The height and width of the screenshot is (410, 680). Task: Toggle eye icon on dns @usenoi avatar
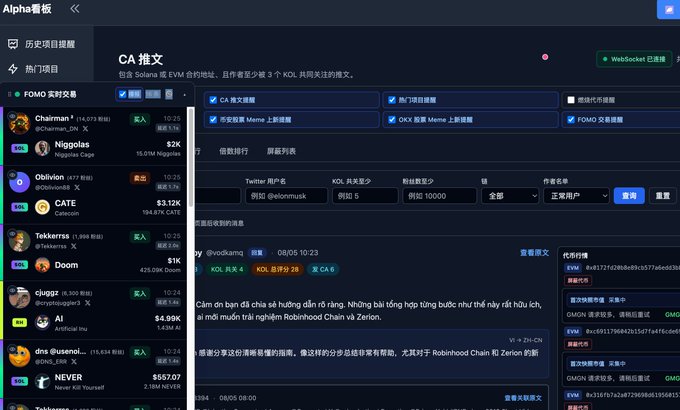pyautogui.click(x=12, y=349)
